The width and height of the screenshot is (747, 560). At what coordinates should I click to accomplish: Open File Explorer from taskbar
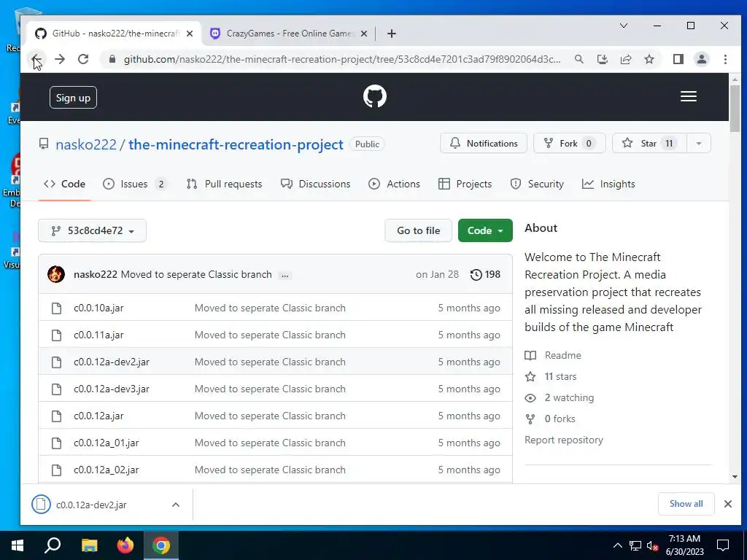[x=89, y=545]
